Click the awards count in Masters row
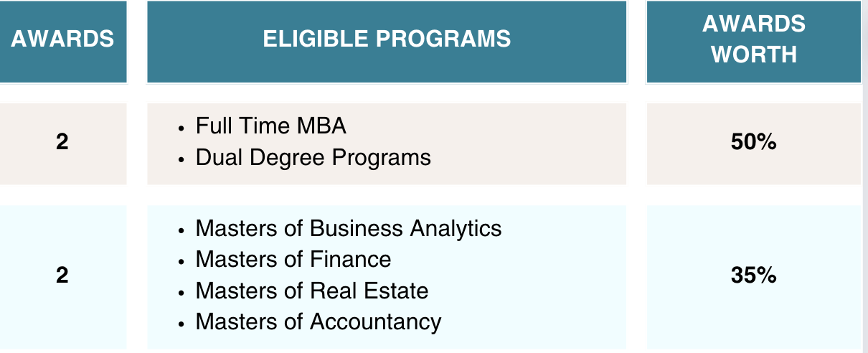The width and height of the screenshot is (868, 353). (62, 275)
